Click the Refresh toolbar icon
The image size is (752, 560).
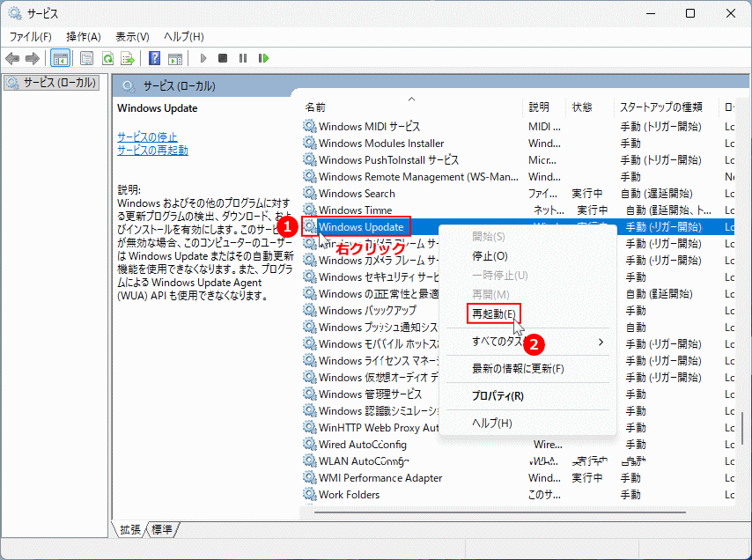tap(108, 58)
